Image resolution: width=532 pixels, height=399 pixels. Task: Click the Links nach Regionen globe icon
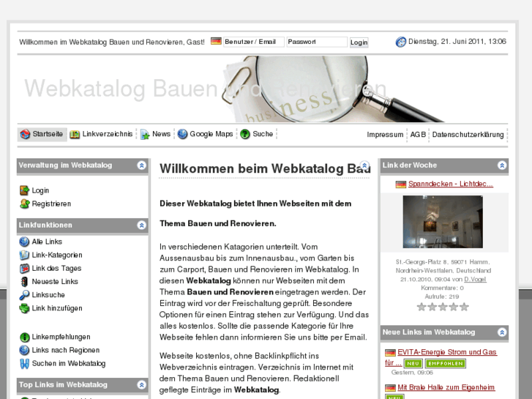click(x=24, y=350)
